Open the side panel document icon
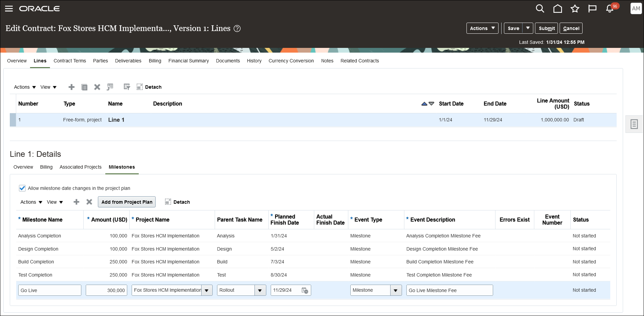The height and width of the screenshot is (316, 644). [634, 124]
